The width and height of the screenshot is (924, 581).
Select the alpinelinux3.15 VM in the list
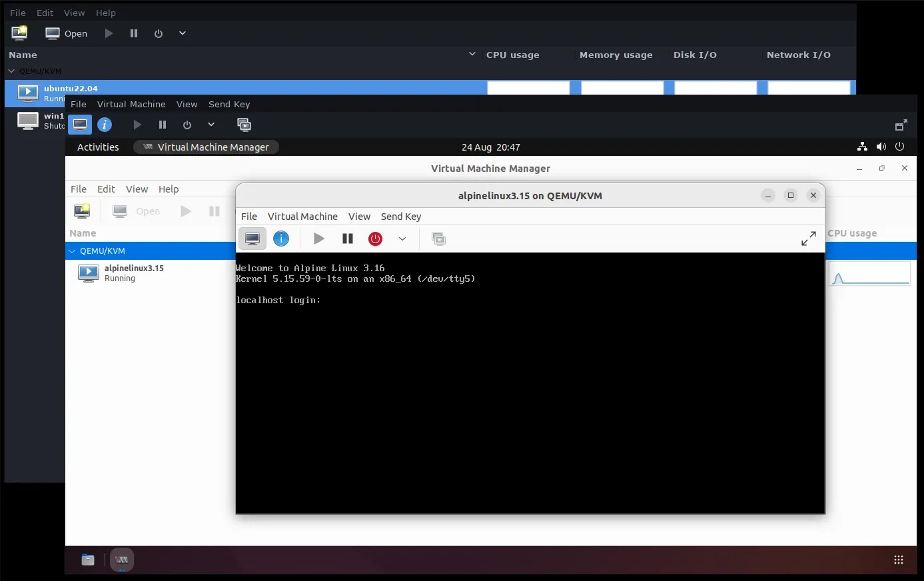pyautogui.click(x=135, y=273)
